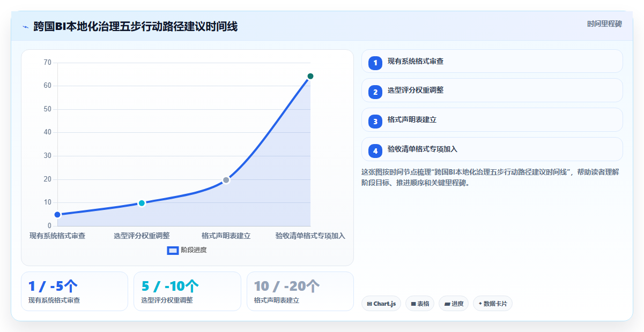Click step number 3 badge
Image resolution: width=644 pixels, height=332 pixels.
point(375,121)
